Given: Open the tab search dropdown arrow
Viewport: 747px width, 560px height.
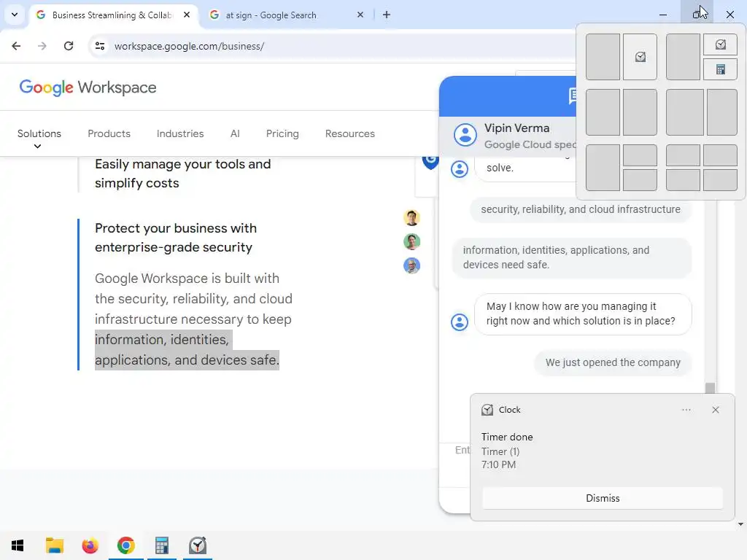Looking at the screenshot, I should point(15,15).
